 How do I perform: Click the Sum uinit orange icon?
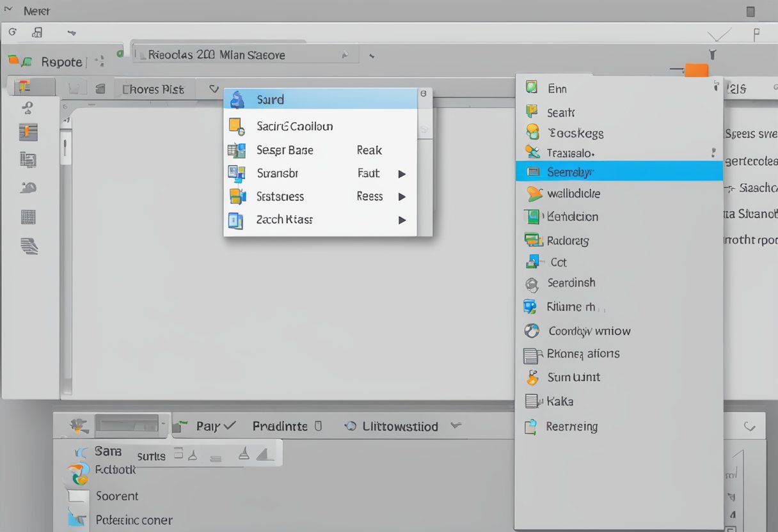point(532,377)
